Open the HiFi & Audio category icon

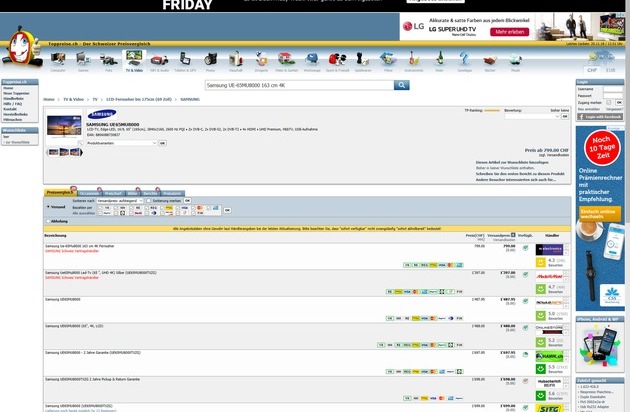tap(160, 61)
